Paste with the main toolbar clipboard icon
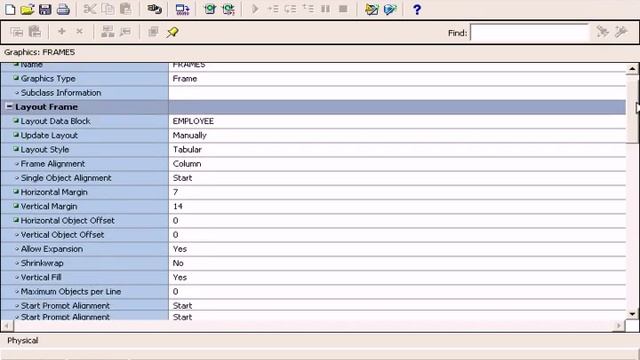The width and height of the screenshot is (640, 360). 126,9
